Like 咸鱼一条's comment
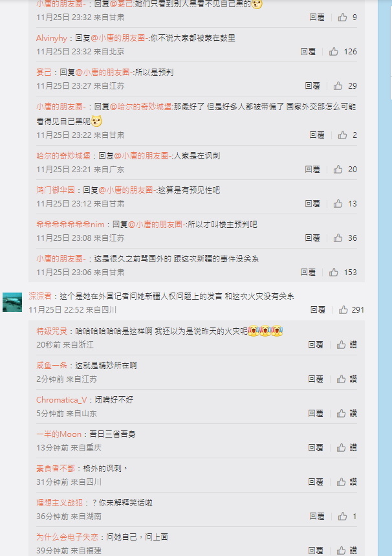 click(341, 379)
